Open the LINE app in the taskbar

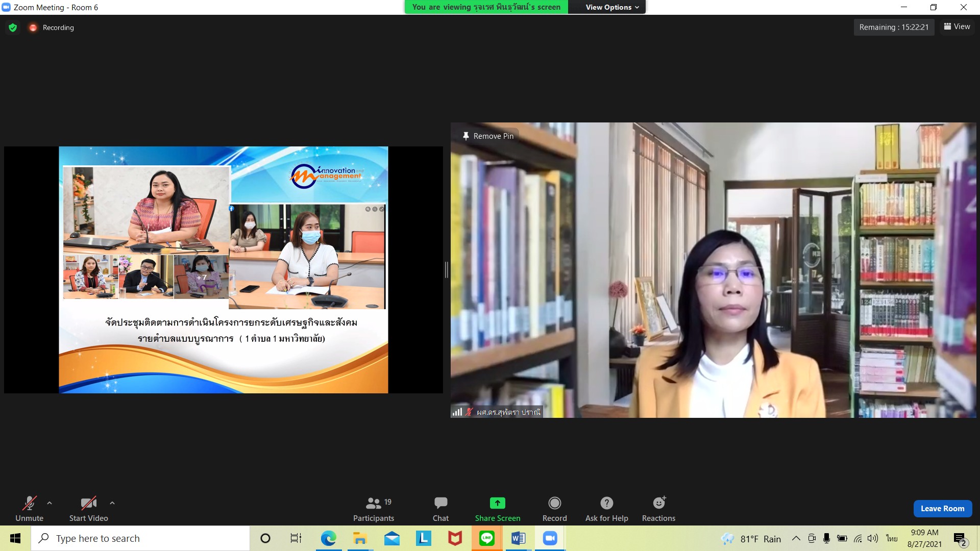coord(486,538)
